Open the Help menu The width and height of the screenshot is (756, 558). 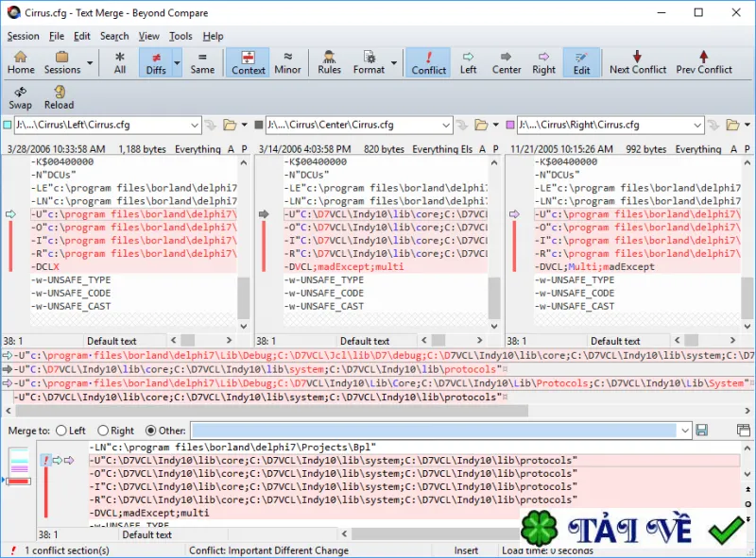pos(213,36)
